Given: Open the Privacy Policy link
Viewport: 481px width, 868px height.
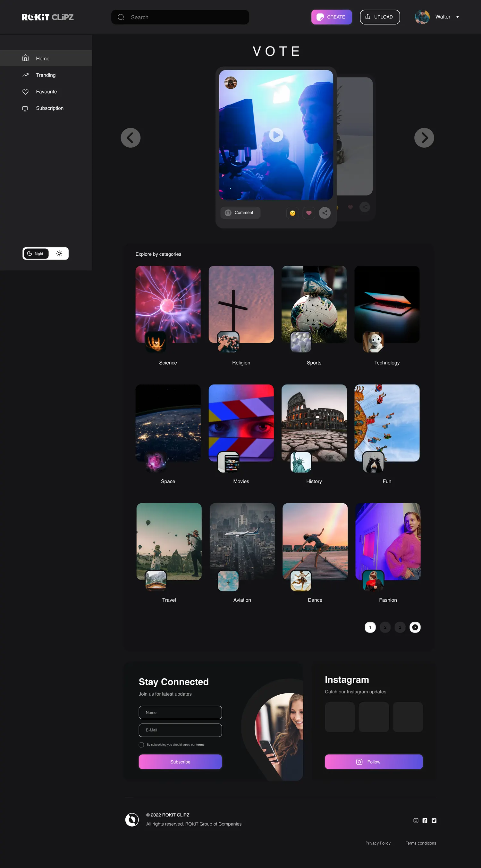Looking at the screenshot, I should coord(378,843).
